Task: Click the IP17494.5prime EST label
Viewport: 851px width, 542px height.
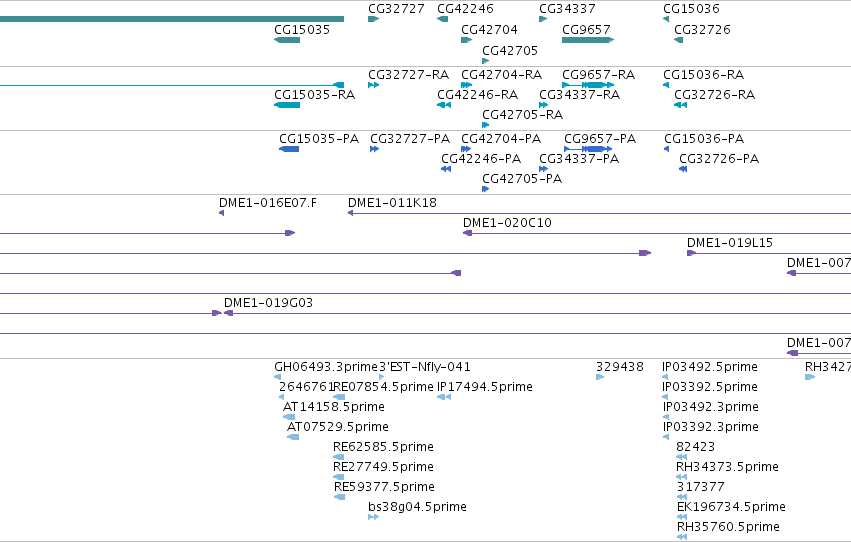Action: click(x=485, y=387)
